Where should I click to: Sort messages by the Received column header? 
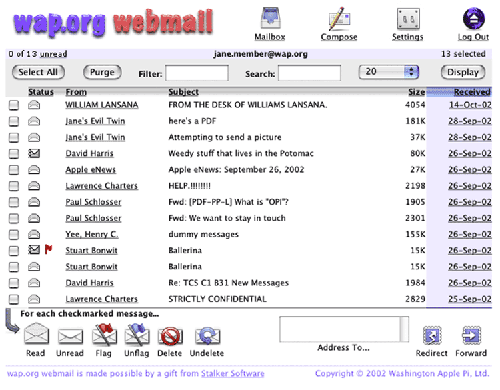click(x=472, y=92)
